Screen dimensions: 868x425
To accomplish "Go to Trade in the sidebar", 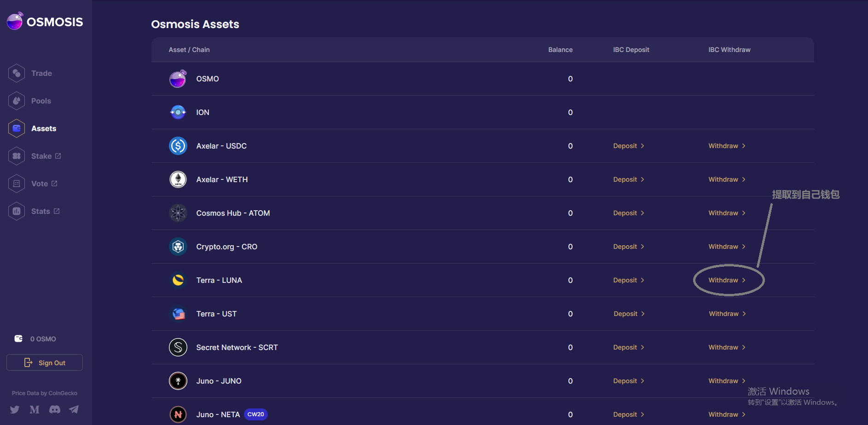I will coord(41,73).
